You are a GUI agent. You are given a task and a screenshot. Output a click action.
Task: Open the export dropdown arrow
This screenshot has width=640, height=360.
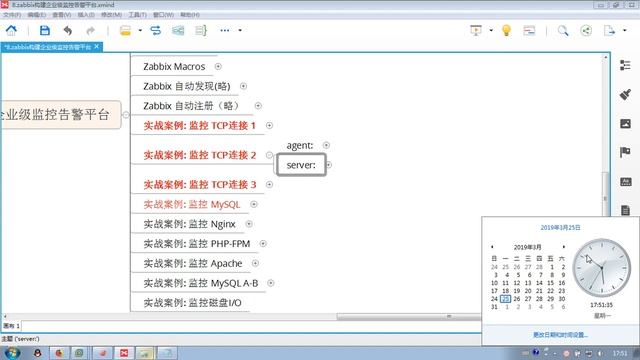624,30
